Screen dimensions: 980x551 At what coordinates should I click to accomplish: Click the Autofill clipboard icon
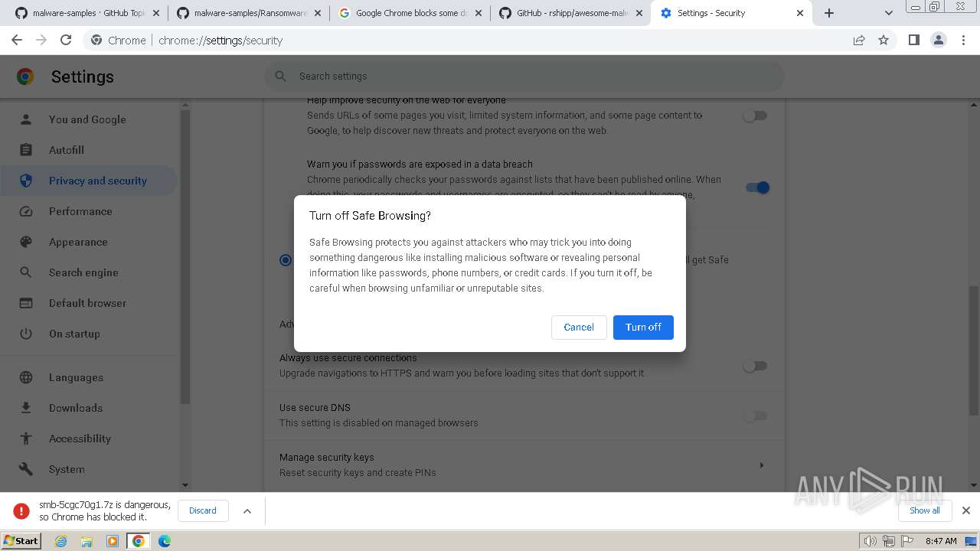pyautogui.click(x=26, y=150)
